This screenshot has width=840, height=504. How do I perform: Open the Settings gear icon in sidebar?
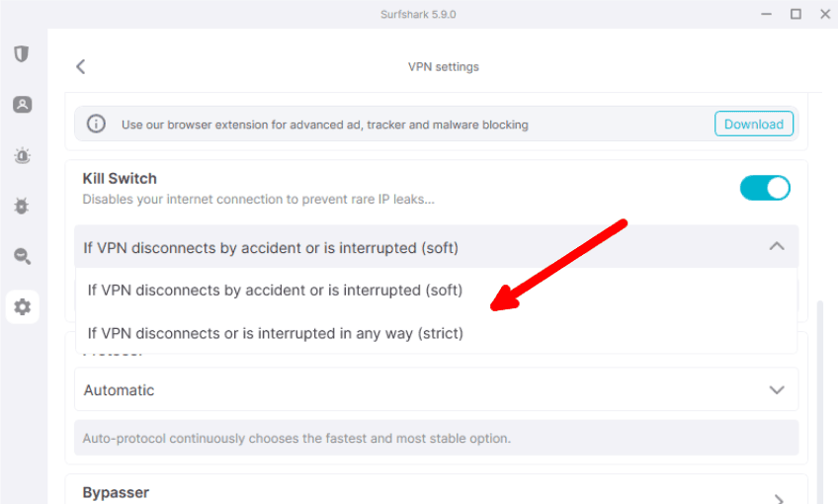[x=22, y=307]
